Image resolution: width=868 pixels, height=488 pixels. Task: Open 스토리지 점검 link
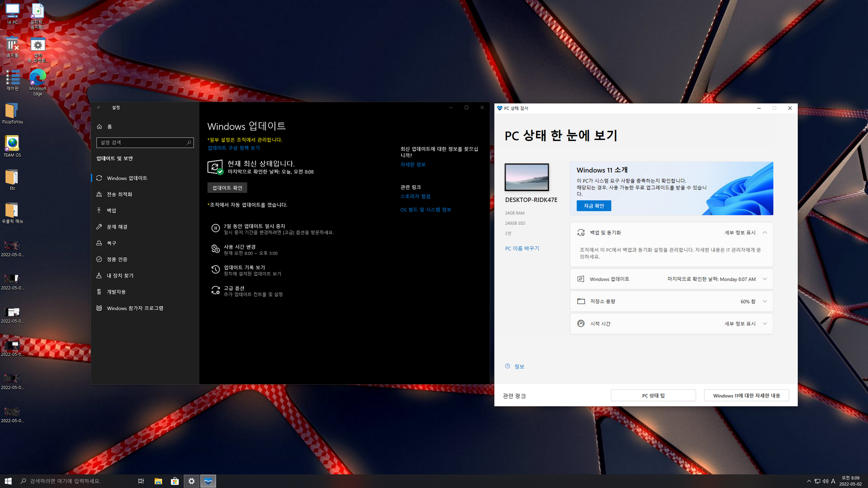coord(415,197)
